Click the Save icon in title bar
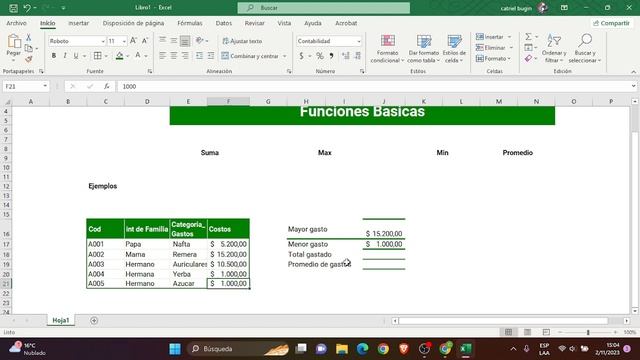Screen dimensions: 640x360 click(13, 8)
